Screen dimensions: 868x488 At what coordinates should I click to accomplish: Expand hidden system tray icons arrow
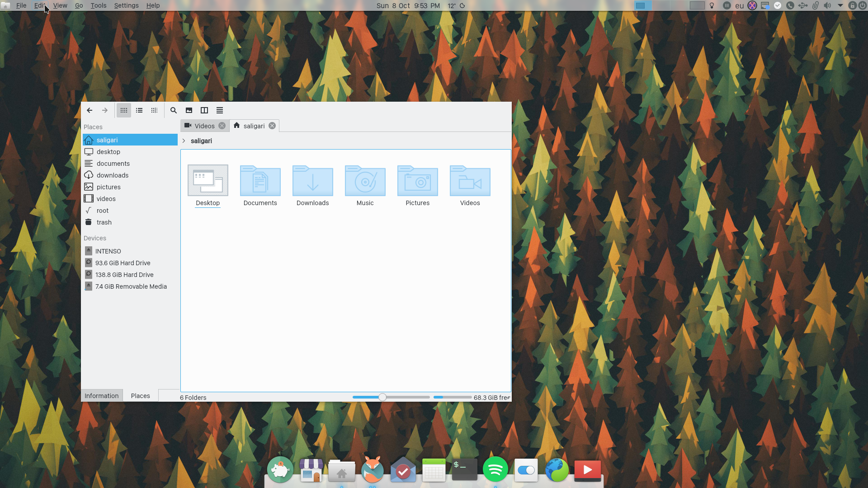coord(840,5)
